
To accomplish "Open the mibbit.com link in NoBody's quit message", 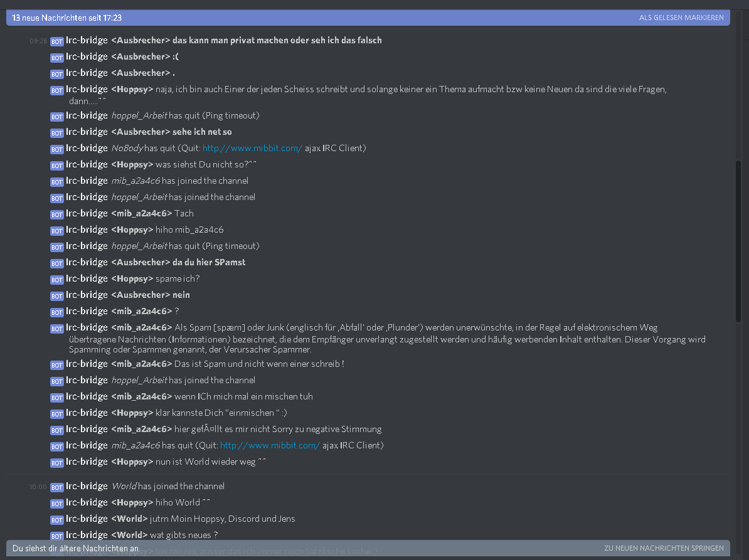I will [252, 148].
